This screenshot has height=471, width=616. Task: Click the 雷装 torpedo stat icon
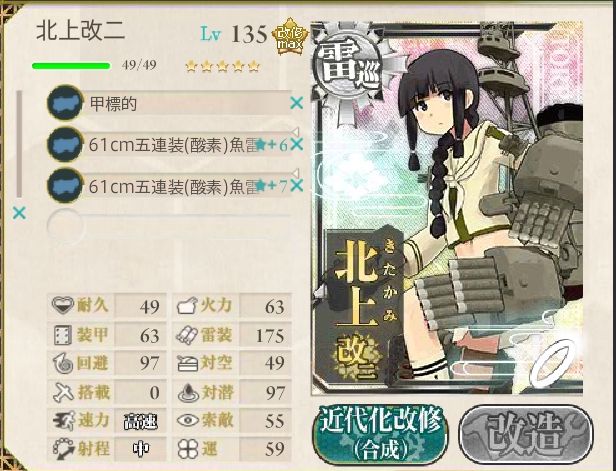tap(187, 335)
